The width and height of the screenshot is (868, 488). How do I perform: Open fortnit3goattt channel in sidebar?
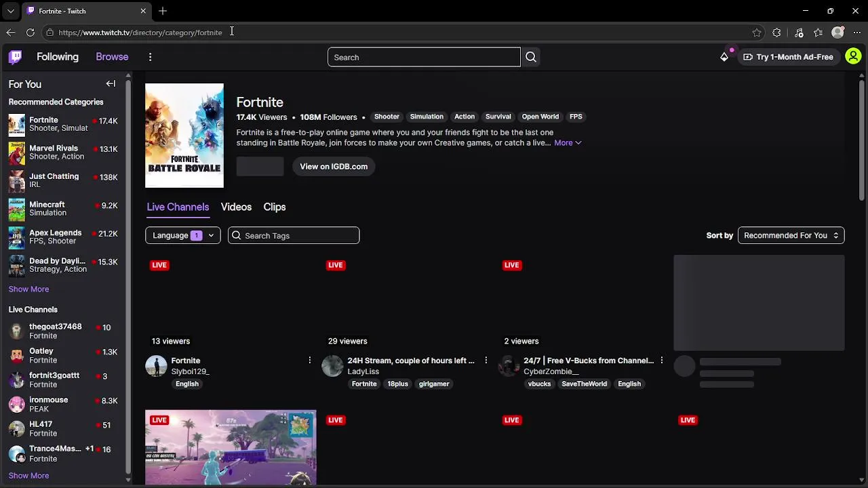63,380
